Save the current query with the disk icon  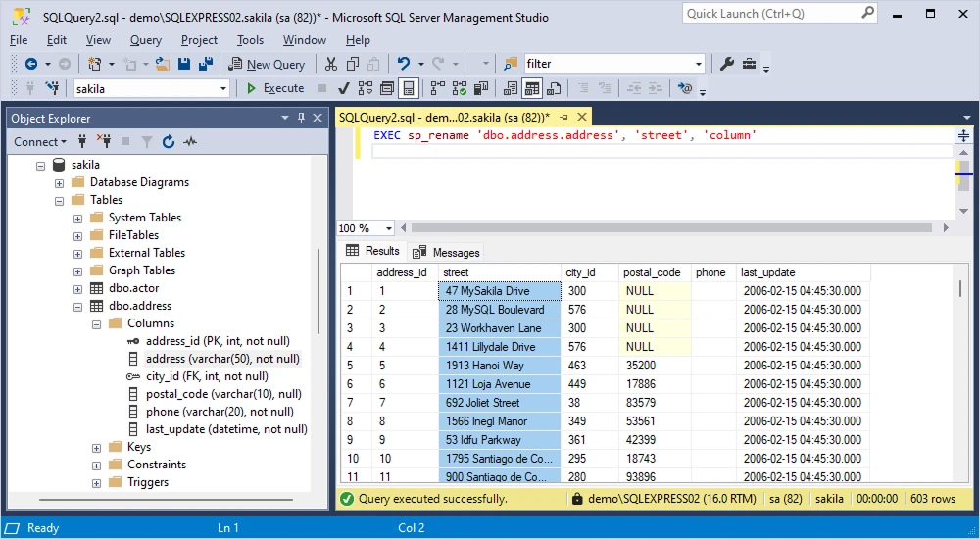184,64
